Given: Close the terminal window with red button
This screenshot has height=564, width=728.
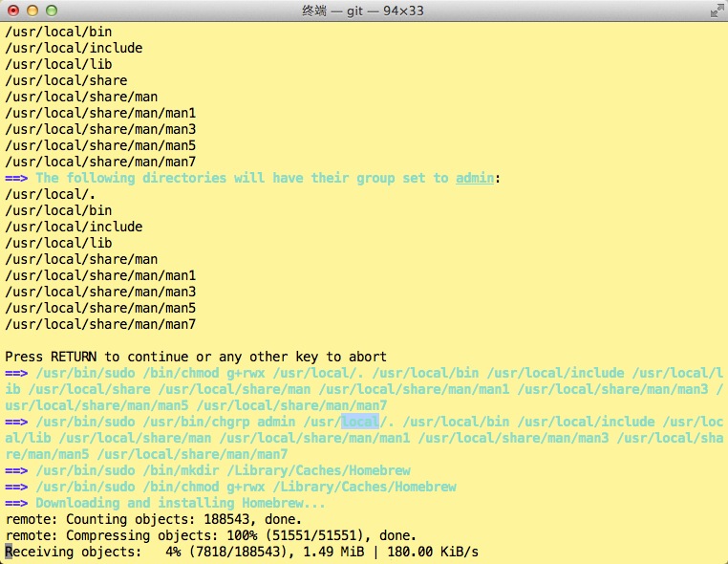Looking at the screenshot, I should tap(14, 11).
